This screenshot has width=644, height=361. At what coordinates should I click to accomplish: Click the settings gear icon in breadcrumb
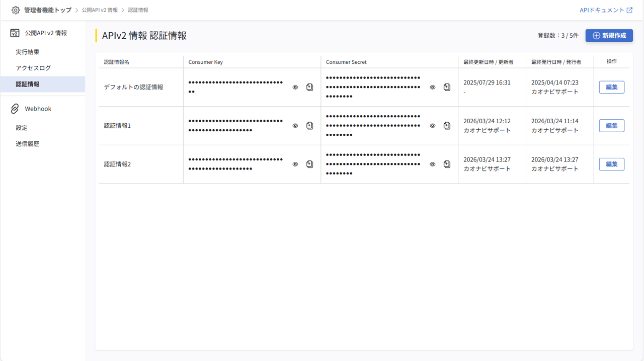16,10
